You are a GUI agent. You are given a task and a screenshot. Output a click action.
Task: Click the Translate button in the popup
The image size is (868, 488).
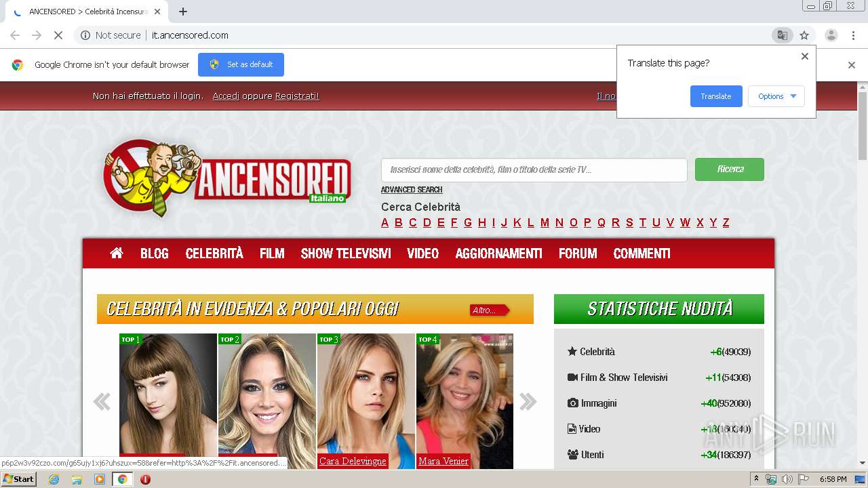pyautogui.click(x=716, y=96)
